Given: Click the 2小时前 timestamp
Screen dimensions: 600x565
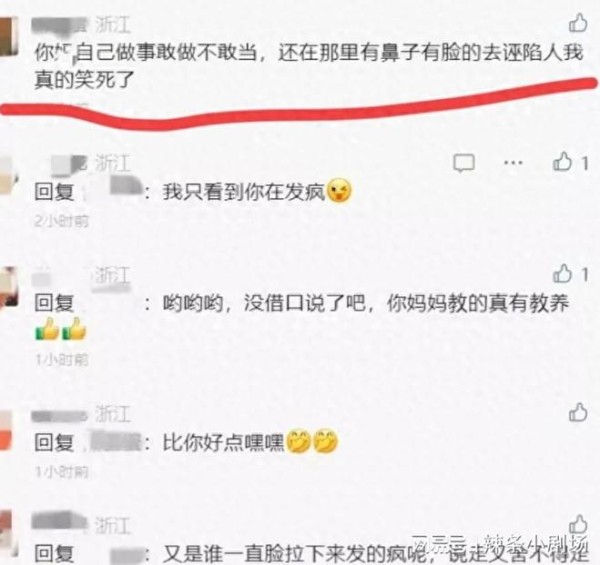Looking at the screenshot, I should click(x=61, y=221).
